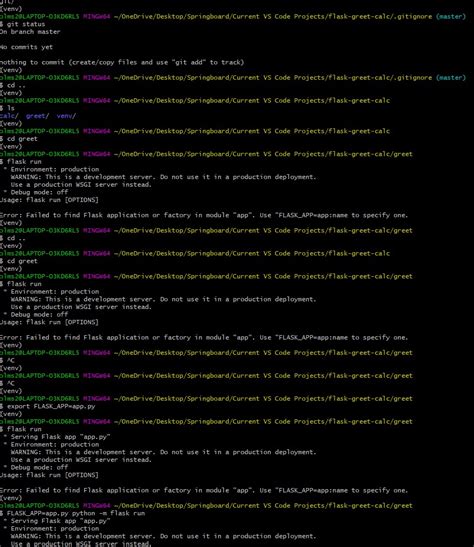The width and height of the screenshot is (474, 547).
Task: Click the "calc/" directory in ls output
Action: 9,116
